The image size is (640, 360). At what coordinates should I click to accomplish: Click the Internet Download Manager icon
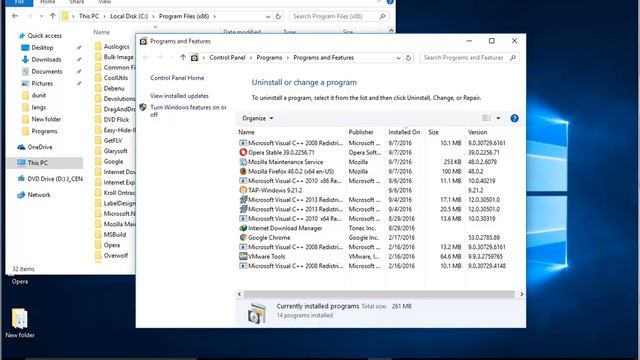point(243,228)
